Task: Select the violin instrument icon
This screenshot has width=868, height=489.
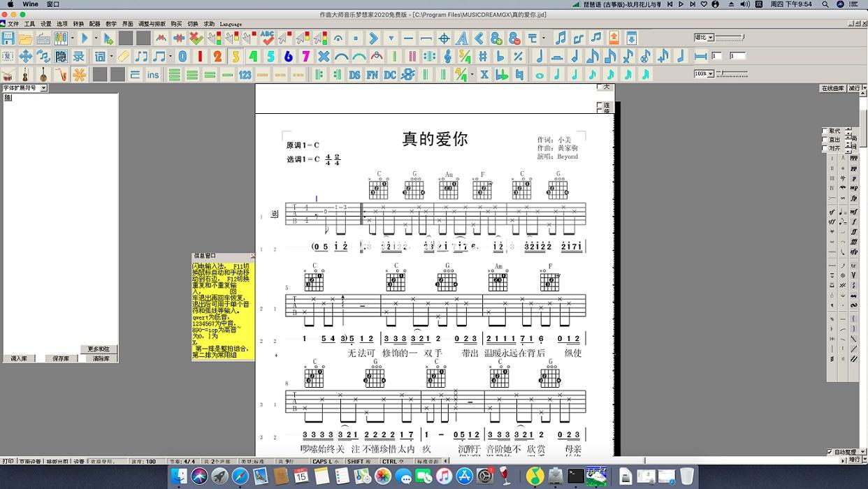Action: tap(25, 74)
